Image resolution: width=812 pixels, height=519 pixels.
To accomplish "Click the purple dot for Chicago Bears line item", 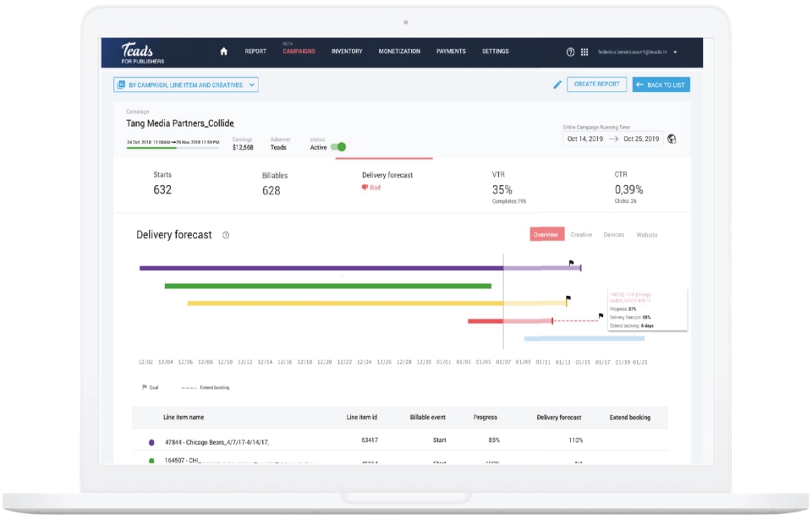I will (x=151, y=442).
